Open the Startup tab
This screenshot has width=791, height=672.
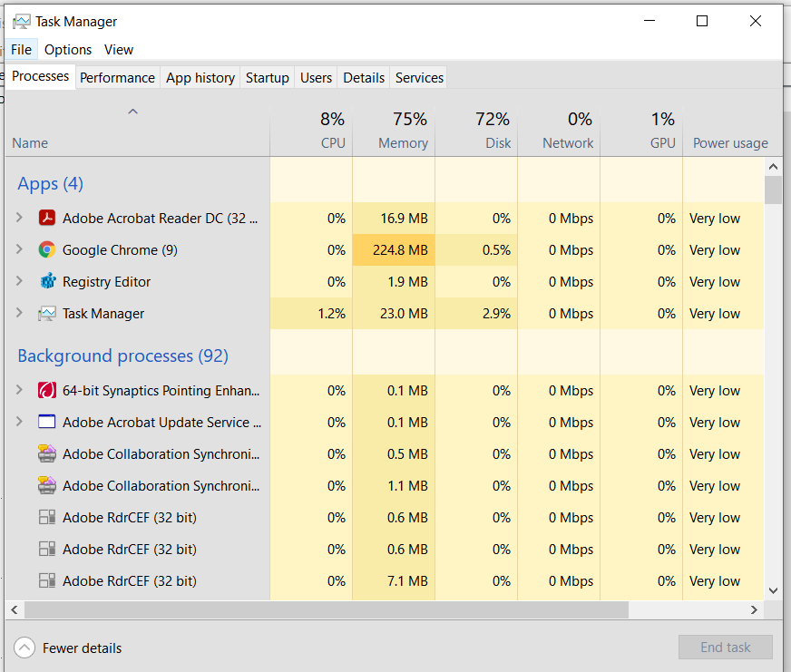click(267, 78)
